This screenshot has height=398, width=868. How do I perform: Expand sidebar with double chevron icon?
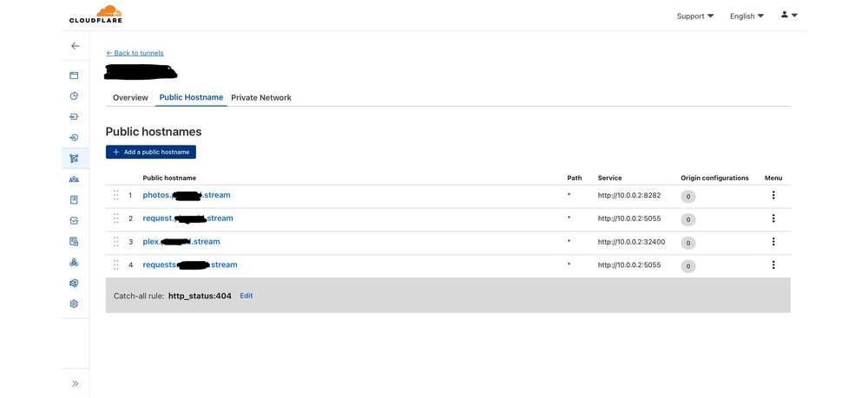[76, 383]
